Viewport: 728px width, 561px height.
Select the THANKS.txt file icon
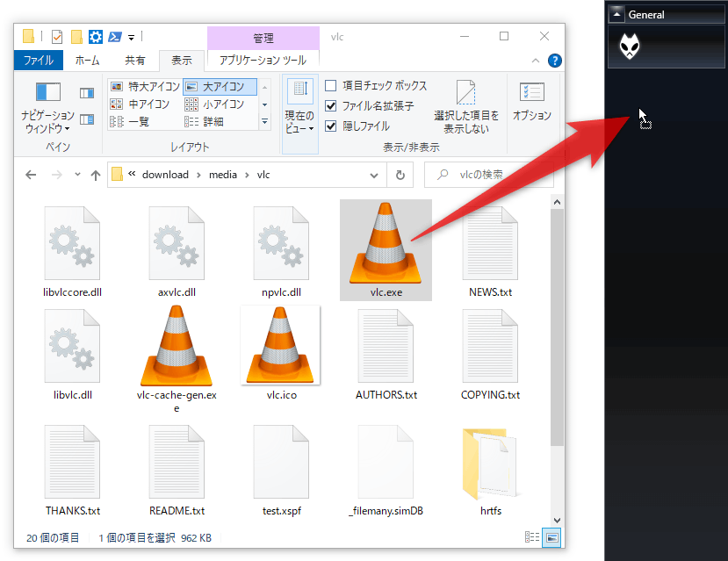coord(72,462)
